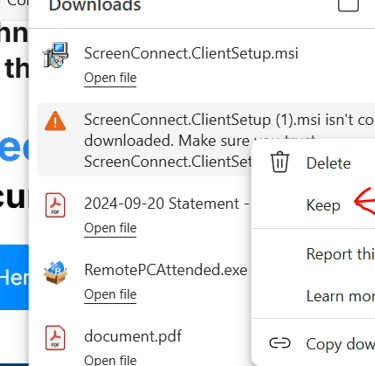Click the document.pdf file name

(x=133, y=336)
